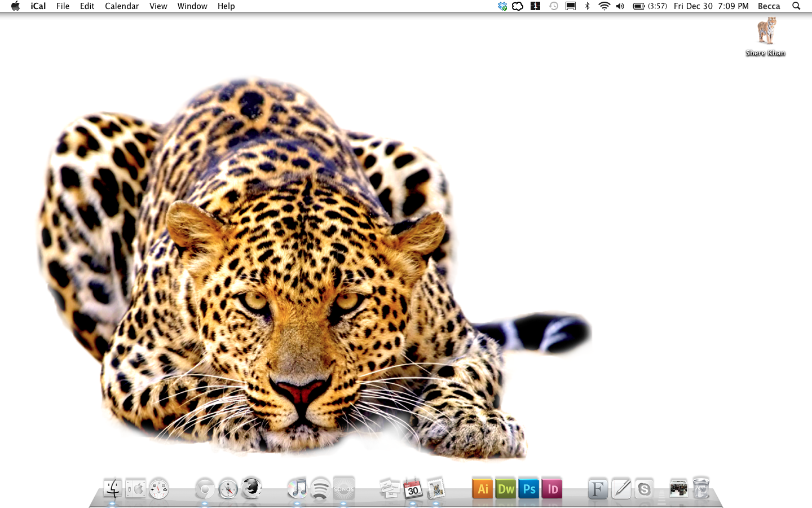The height and width of the screenshot is (508, 812).
Task: Open Adobe Illustrator from the dock
Action: [x=483, y=489]
